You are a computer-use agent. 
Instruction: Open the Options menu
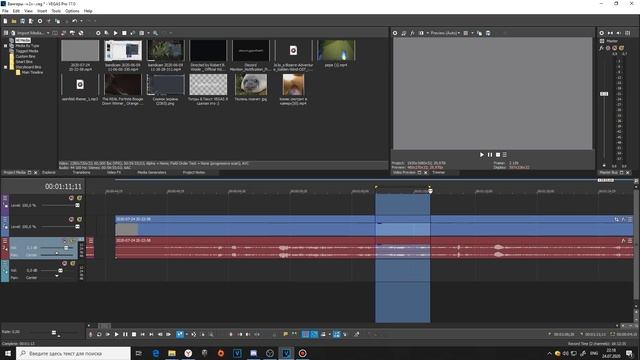tap(72, 11)
